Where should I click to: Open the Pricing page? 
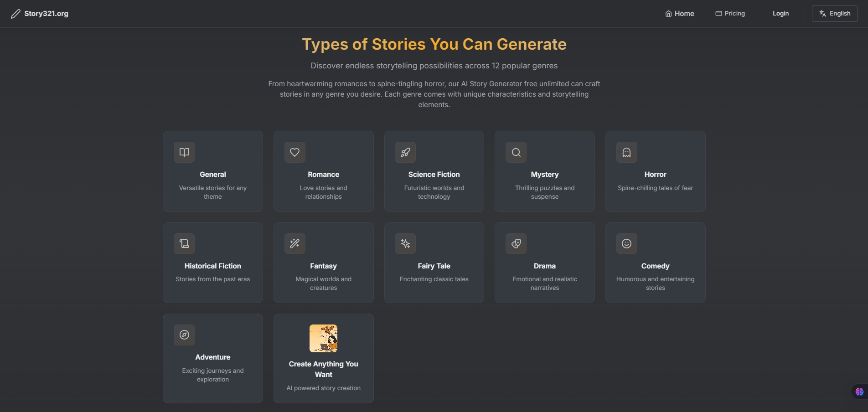pos(729,13)
